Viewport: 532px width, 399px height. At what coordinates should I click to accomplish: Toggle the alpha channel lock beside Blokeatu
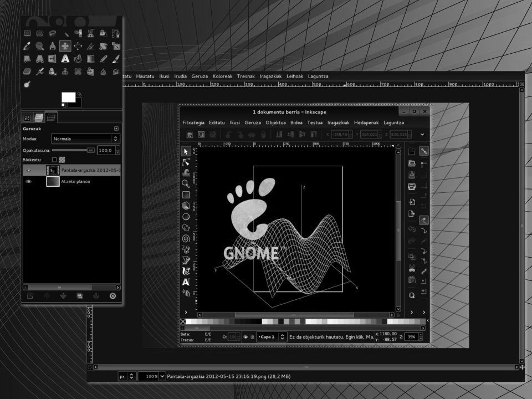pyautogui.click(x=62, y=160)
